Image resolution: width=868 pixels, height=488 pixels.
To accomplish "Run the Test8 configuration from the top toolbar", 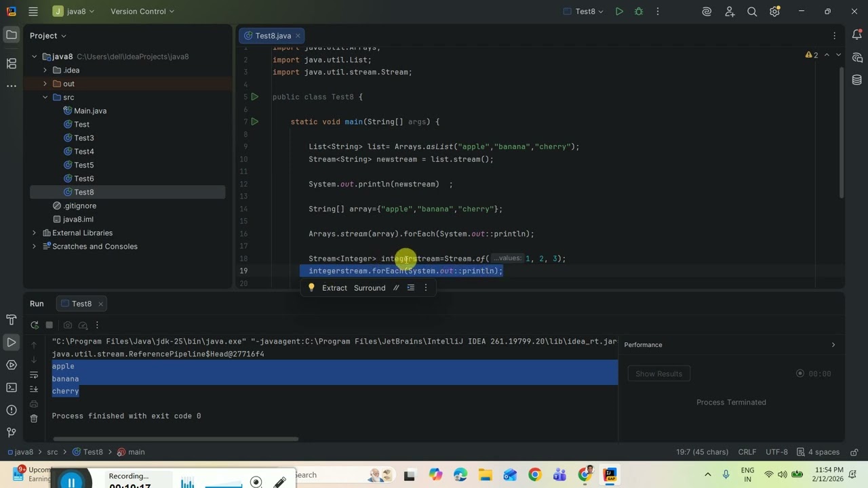I will 619,12.
